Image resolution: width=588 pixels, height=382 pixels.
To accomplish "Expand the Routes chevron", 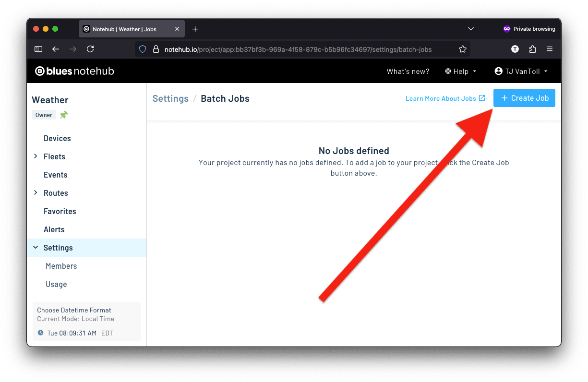I will (36, 192).
